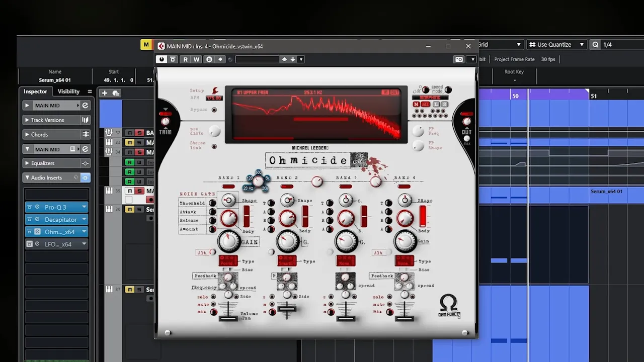644x362 pixels.
Task: Click the PP Freq knob
Action: pyautogui.click(x=419, y=131)
